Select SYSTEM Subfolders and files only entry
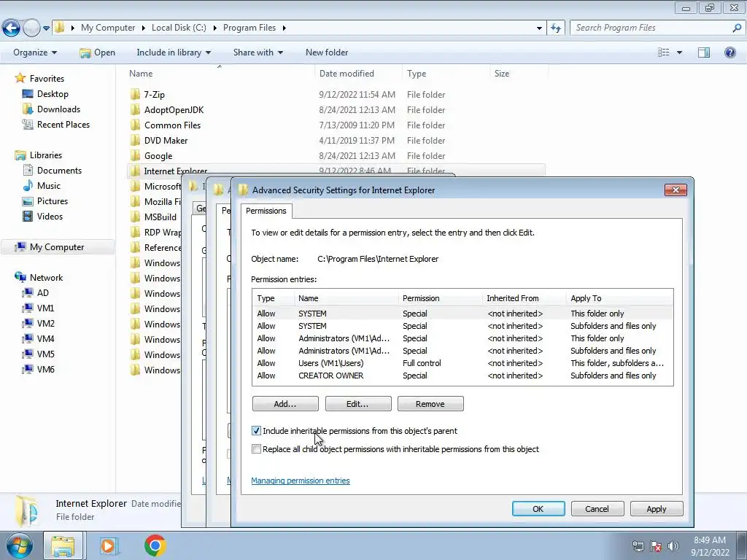The image size is (747, 560). tap(462, 326)
